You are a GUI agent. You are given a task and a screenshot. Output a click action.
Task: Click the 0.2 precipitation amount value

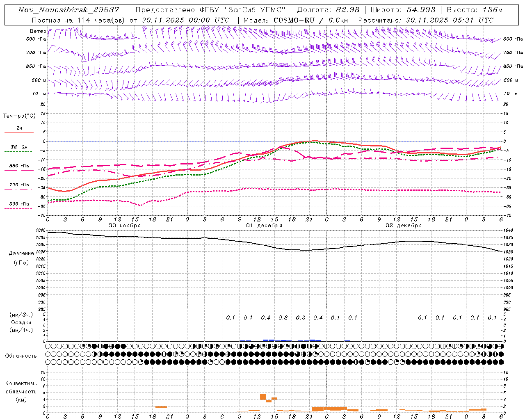[301, 317]
